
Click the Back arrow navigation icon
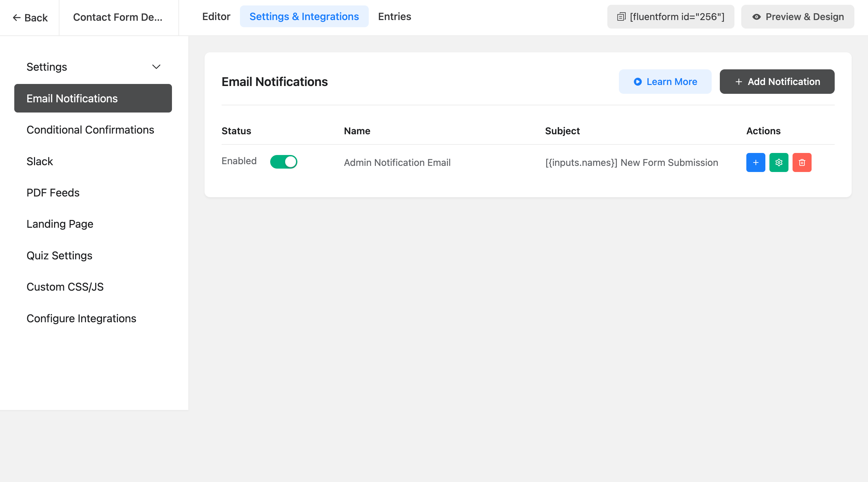[16, 17]
